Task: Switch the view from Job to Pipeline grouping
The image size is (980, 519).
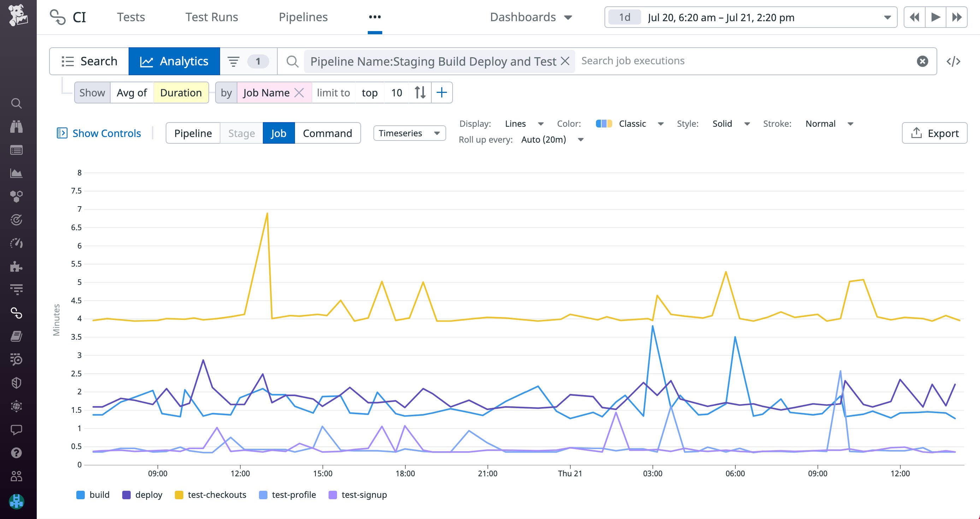Action: pos(193,133)
